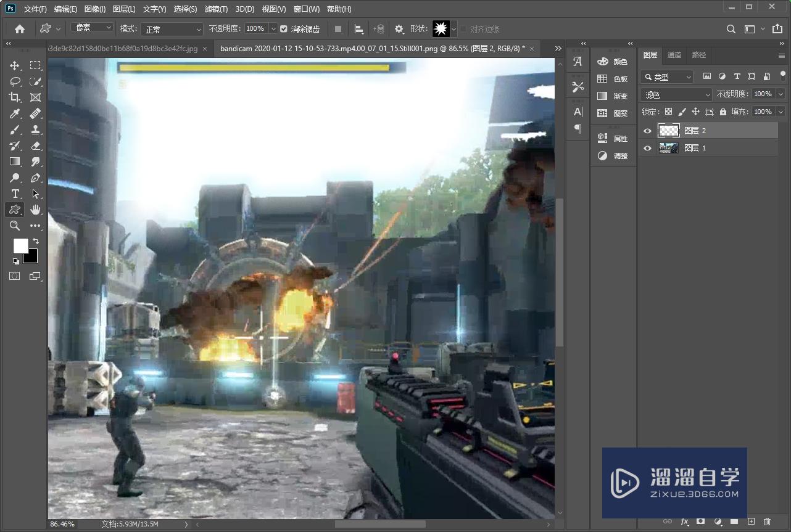791x532 pixels.
Task: Toggle the anti-alias (消除锯齿) checkbox
Action: 284,29
